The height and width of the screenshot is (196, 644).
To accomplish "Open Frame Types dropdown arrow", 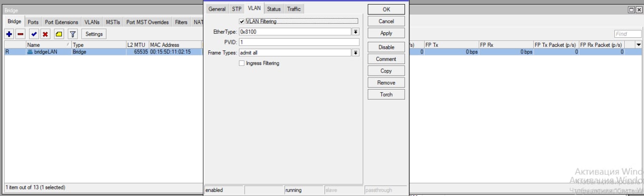I will [356, 52].
